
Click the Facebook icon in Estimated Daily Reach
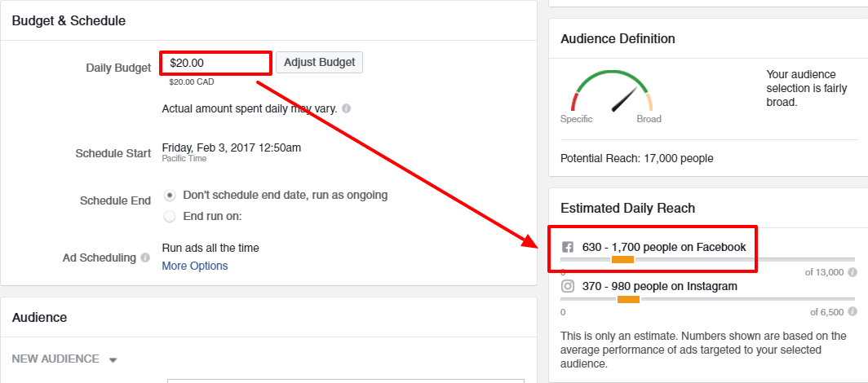coord(568,247)
